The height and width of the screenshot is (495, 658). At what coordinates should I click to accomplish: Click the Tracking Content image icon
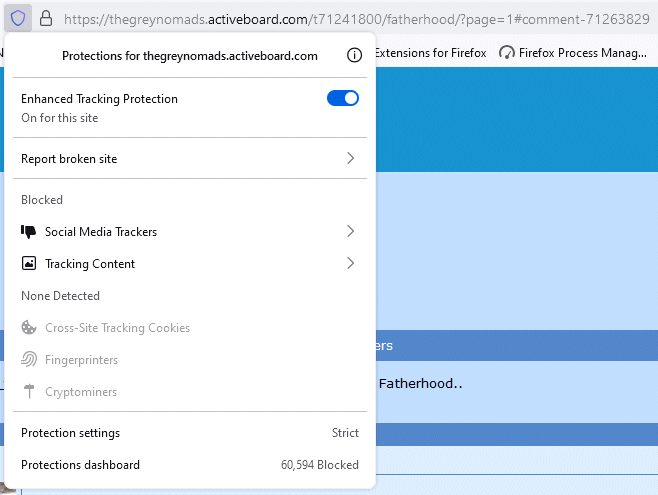click(x=28, y=264)
